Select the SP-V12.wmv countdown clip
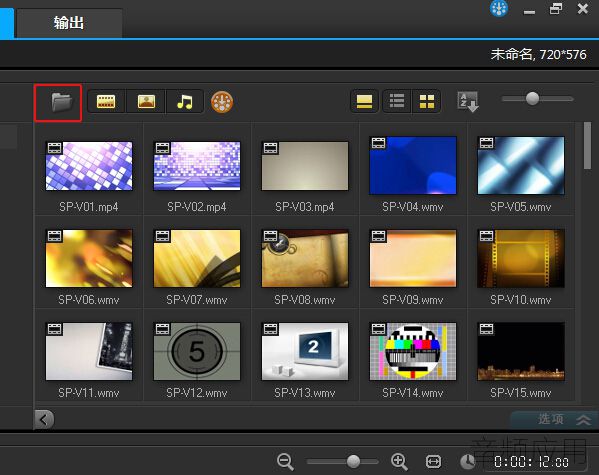This screenshot has width=599, height=475. (197, 352)
